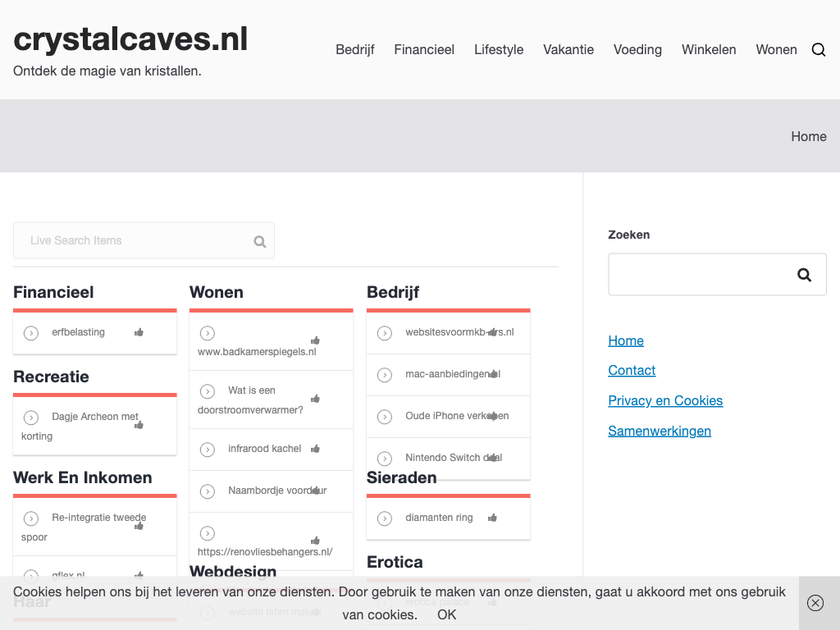The width and height of the screenshot is (840, 630).
Task: Click thumbs-up next to diamanten ring
Action: (492, 518)
